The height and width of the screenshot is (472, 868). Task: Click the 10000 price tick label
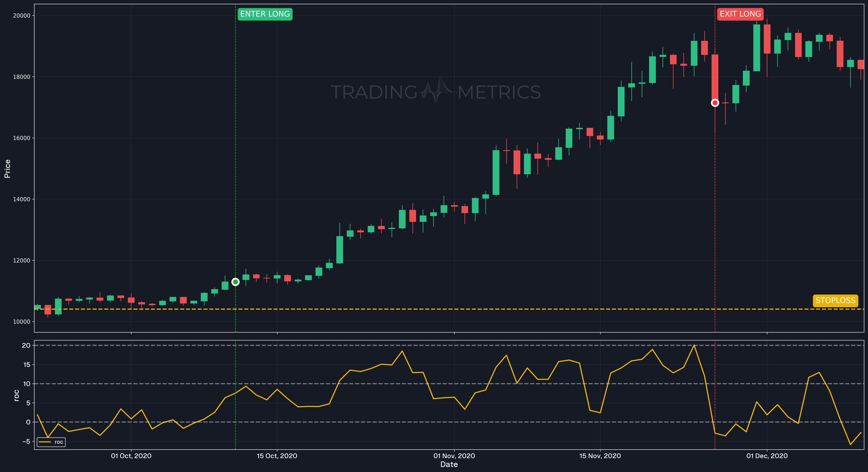click(x=22, y=322)
